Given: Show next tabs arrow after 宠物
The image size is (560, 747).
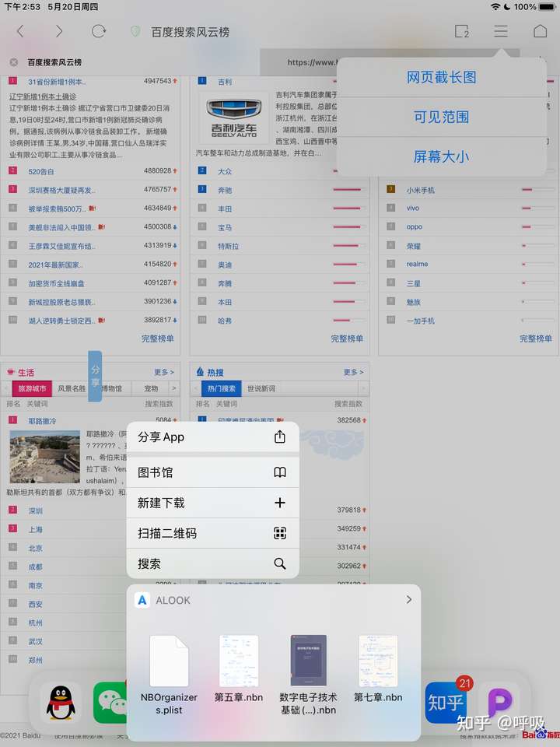Looking at the screenshot, I should click(173, 388).
